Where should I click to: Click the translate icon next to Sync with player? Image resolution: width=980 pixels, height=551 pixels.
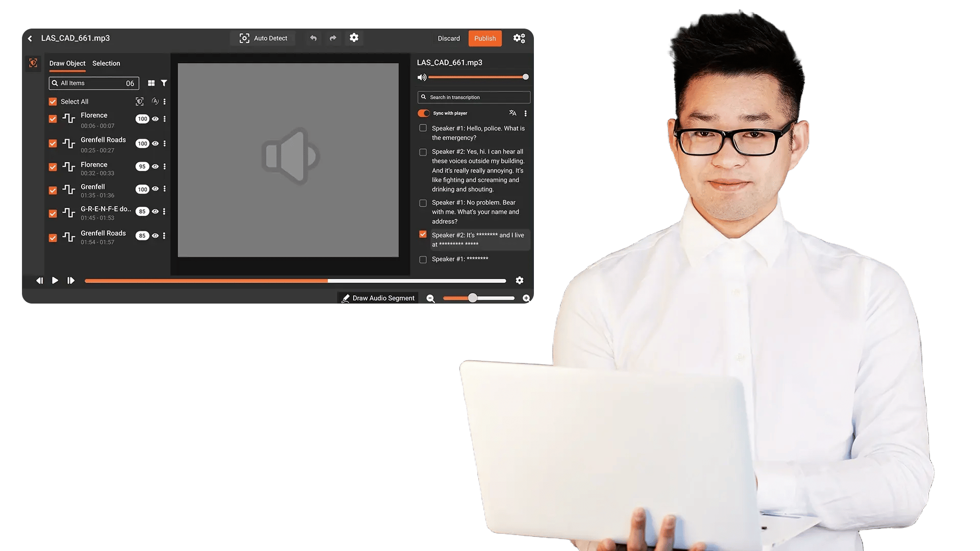[512, 113]
